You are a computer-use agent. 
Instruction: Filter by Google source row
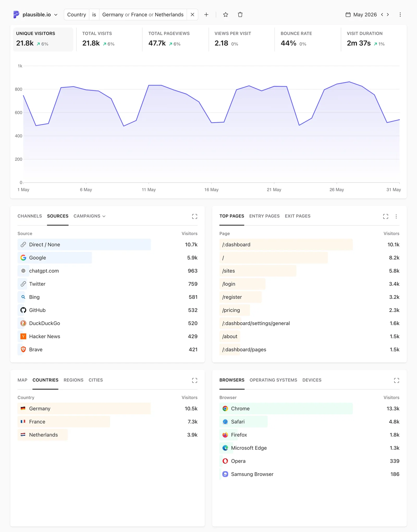[107, 258]
